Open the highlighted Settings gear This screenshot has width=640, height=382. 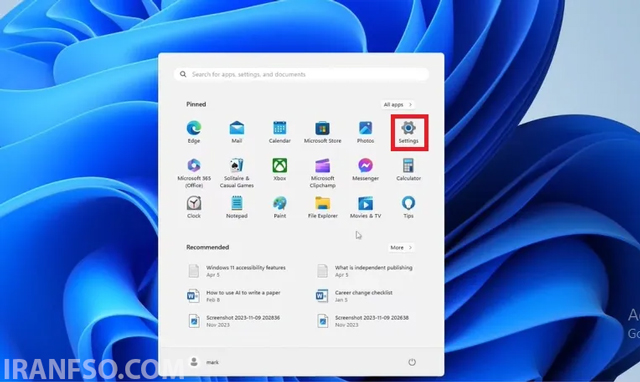tap(409, 131)
